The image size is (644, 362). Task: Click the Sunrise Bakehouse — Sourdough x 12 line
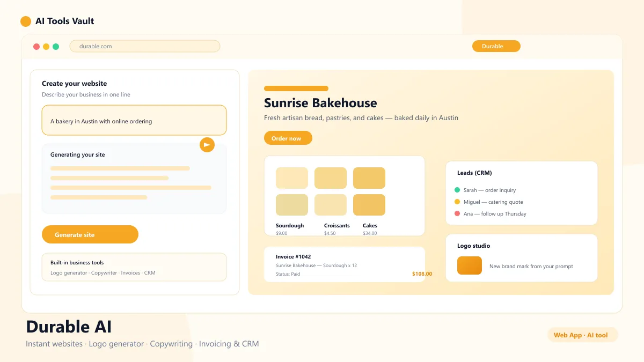316,265
